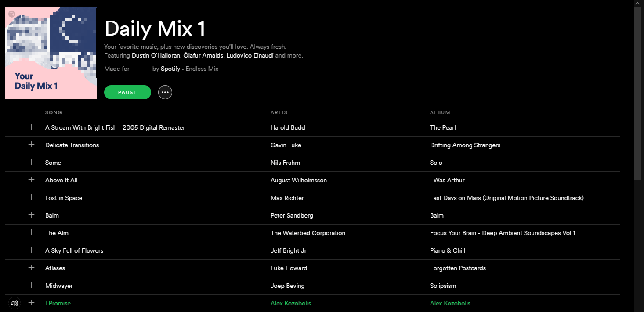Pause the Daily Mix 1 playlist
The height and width of the screenshot is (312, 644).
click(x=127, y=92)
